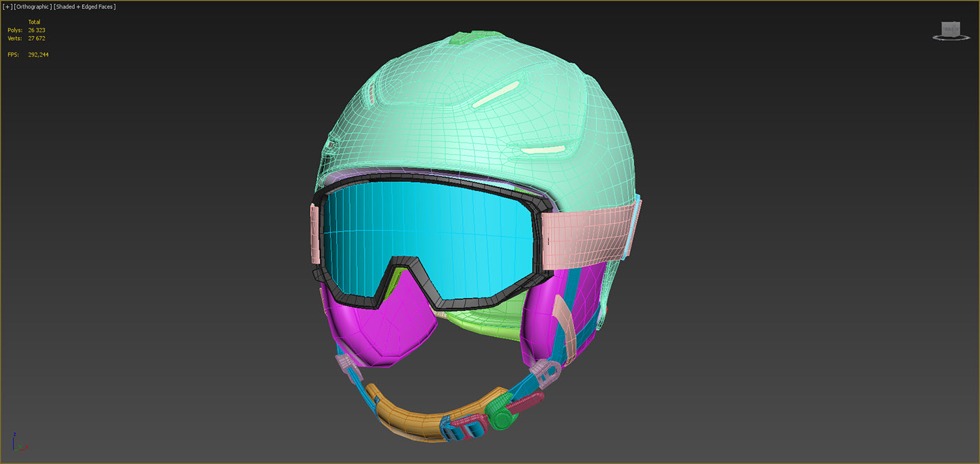
Task: Expand viewport options via the [+] label
Action: (x=7, y=6)
